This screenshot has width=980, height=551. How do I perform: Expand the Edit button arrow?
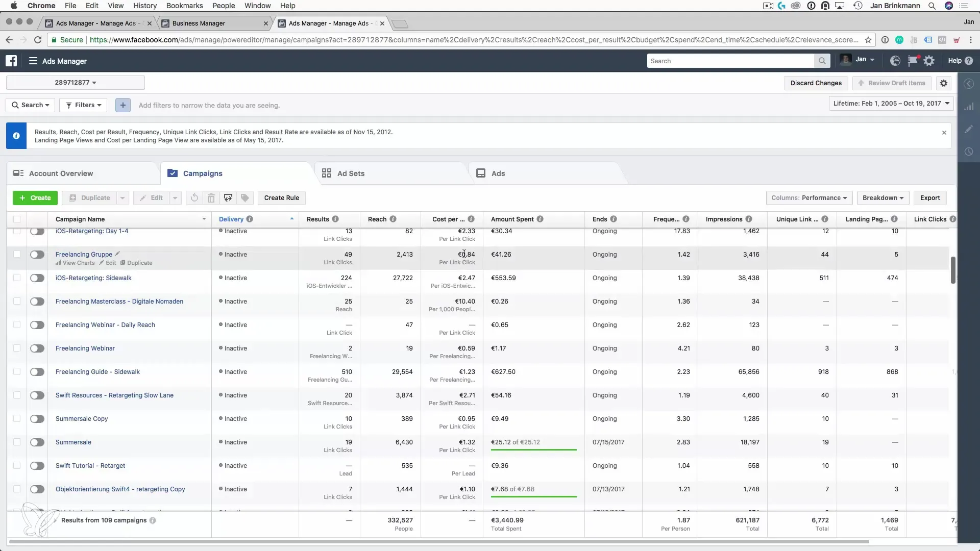coord(175,198)
